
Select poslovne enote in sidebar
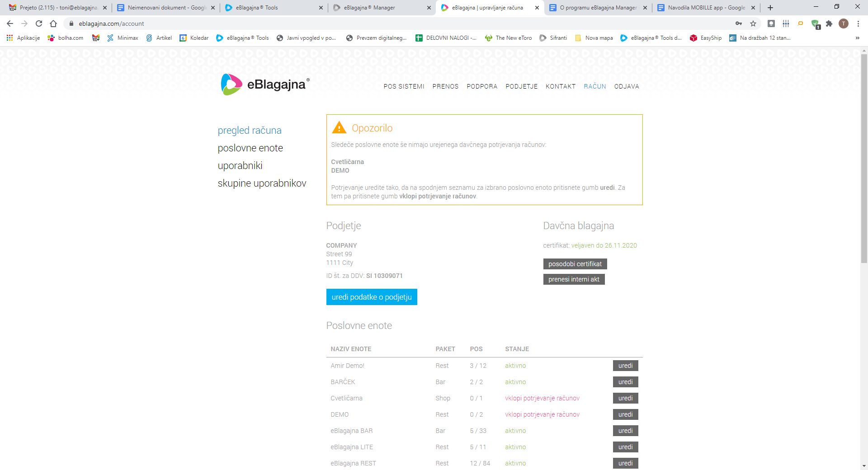point(250,148)
